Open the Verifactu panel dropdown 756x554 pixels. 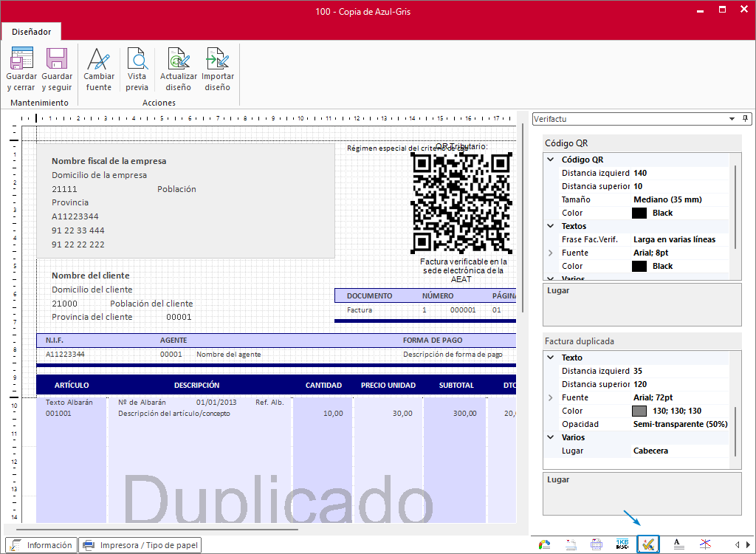[x=732, y=118]
